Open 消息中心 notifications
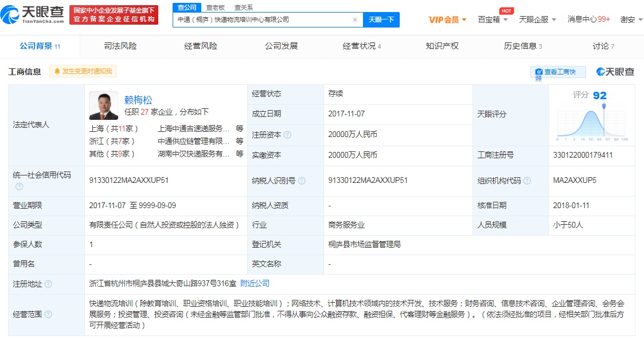The height and width of the screenshot is (344, 644). pyautogui.click(x=588, y=19)
